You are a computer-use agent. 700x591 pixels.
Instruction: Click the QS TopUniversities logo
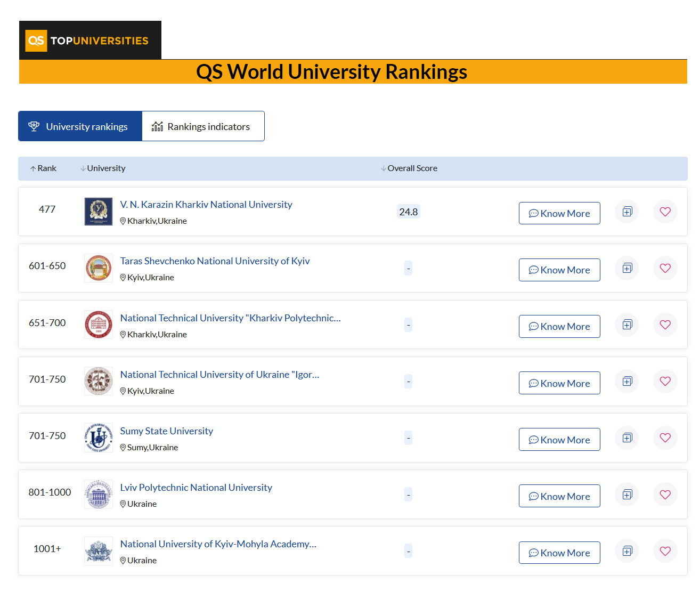[x=90, y=41]
